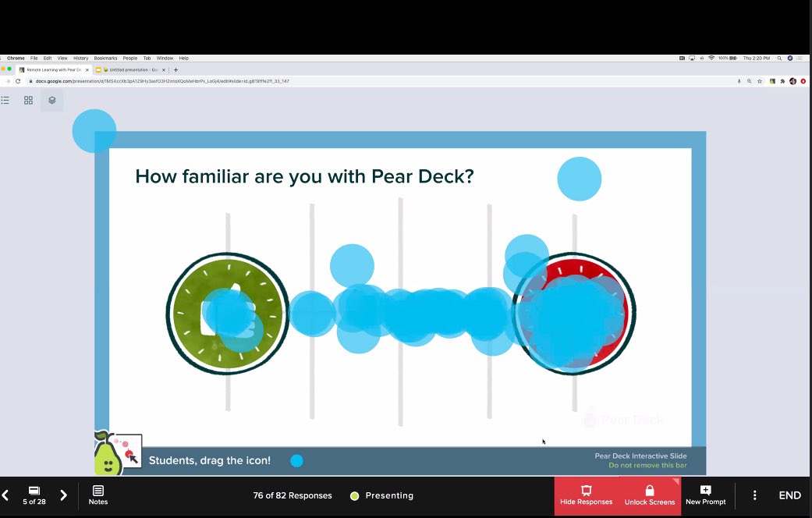Open the Chrome extensions puzzle icon

pos(782,81)
